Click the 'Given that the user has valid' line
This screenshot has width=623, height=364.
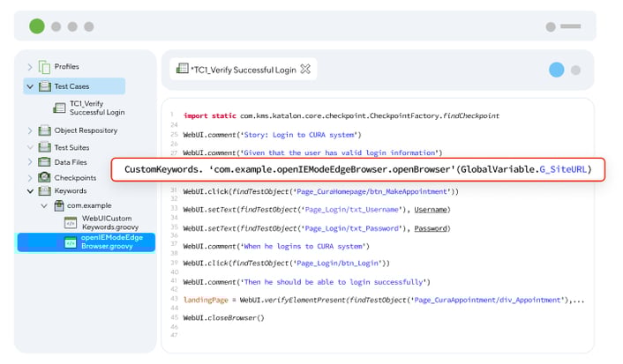tap(312, 152)
